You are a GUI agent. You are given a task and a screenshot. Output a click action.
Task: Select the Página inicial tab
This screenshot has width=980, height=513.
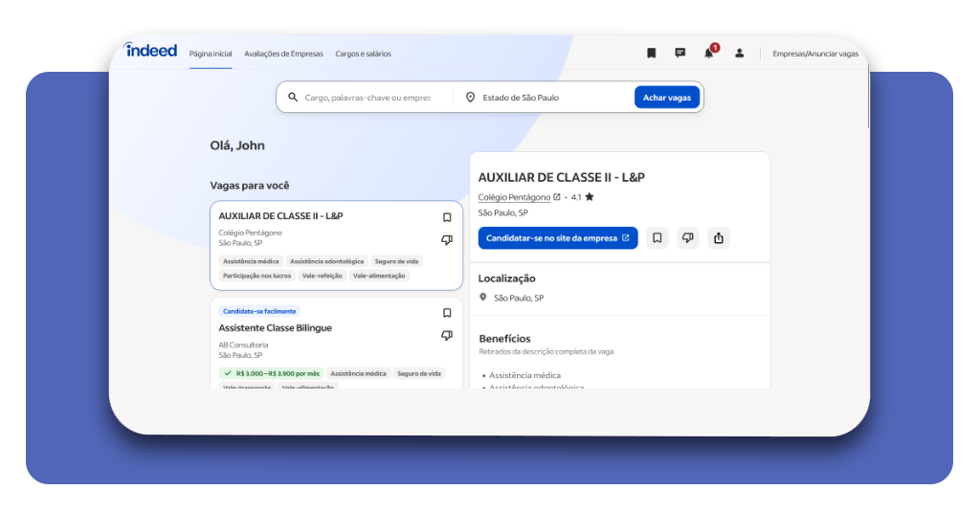click(211, 54)
